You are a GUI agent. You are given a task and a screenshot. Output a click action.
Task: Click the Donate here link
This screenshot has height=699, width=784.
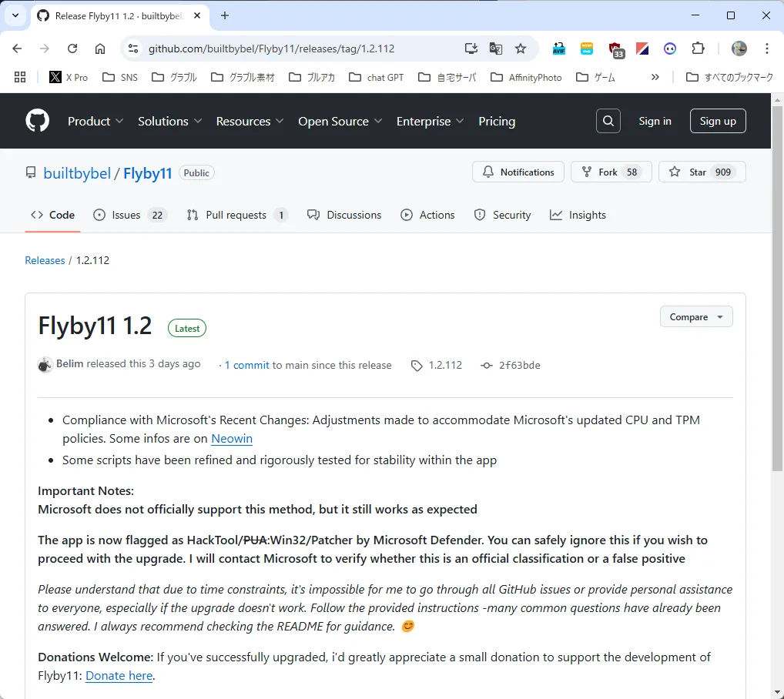[x=119, y=675]
